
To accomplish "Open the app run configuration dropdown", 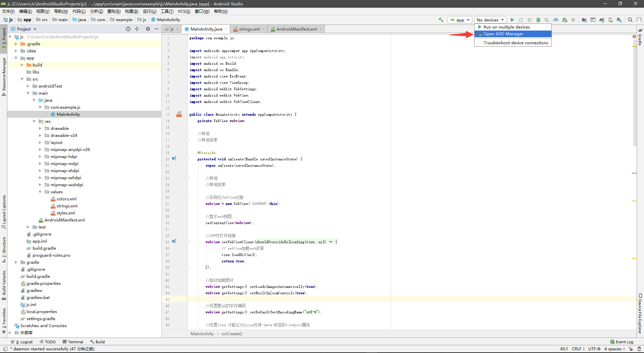I will coord(460,20).
